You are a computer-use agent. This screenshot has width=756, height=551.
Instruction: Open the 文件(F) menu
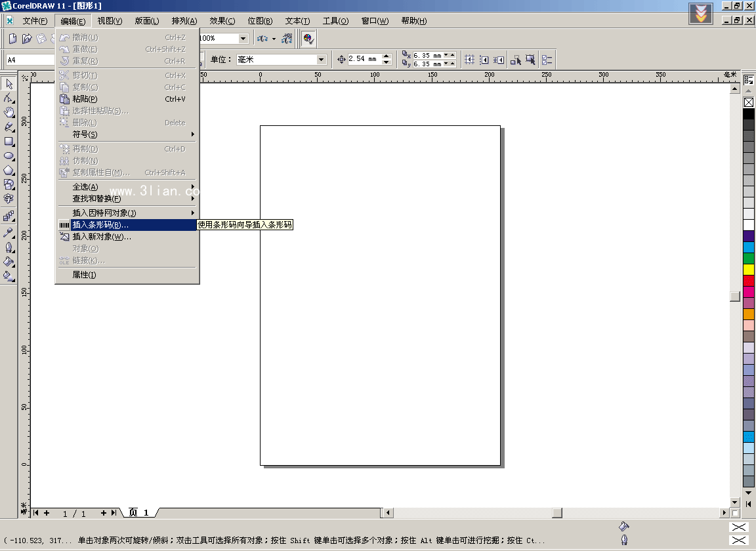pyautogui.click(x=35, y=21)
